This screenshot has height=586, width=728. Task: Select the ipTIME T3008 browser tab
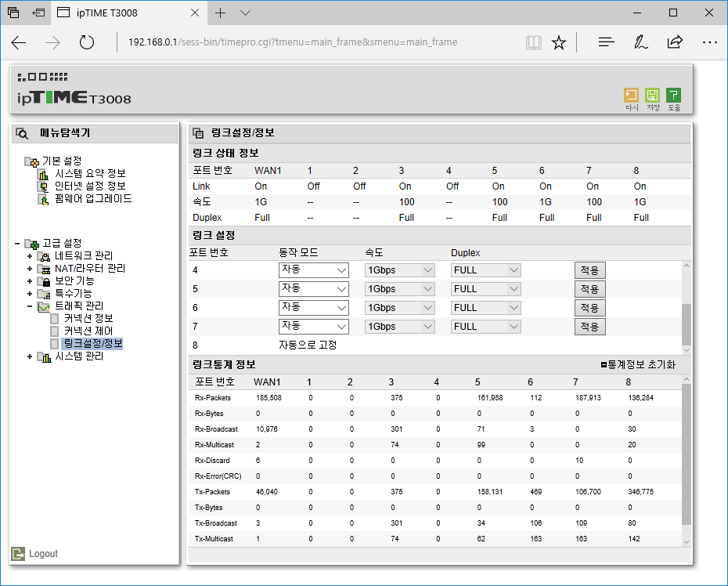click(x=128, y=13)
